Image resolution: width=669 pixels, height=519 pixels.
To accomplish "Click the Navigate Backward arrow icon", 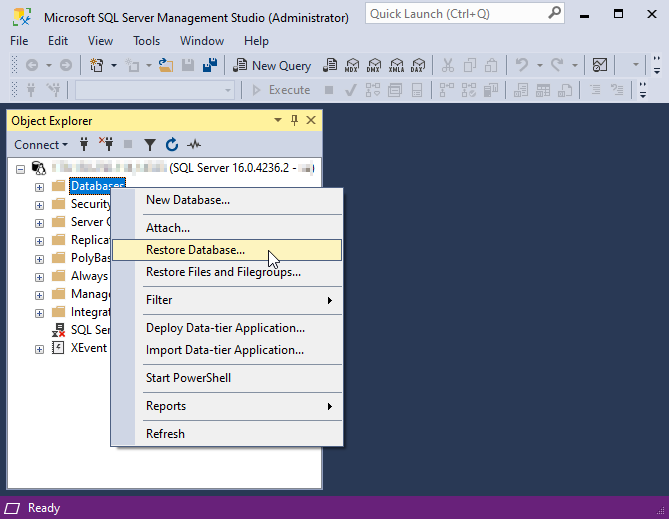I will (32, 66).
